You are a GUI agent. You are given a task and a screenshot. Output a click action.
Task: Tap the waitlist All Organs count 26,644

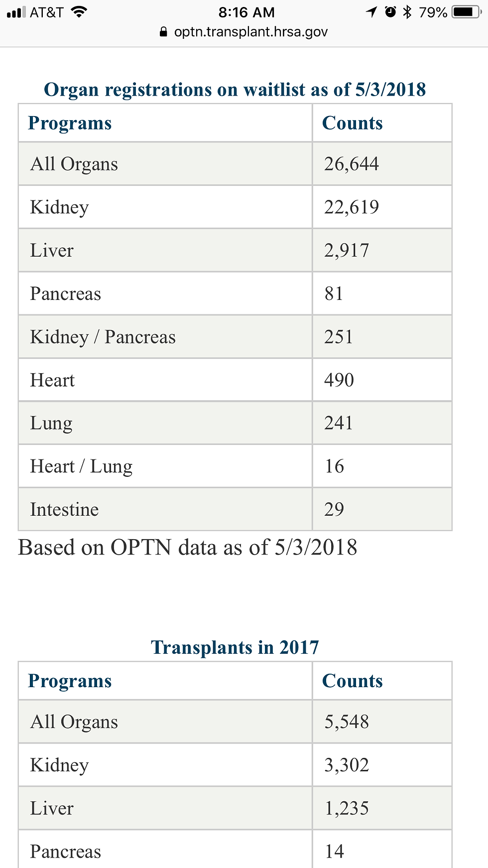coord(352,164)
